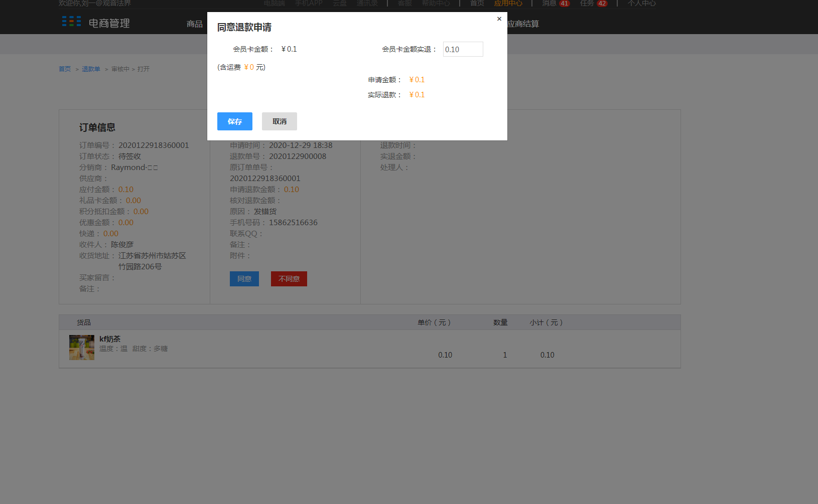Click the kf奶茶 product name
This screenshot has width=818, height=504.
tap(110, 339)
